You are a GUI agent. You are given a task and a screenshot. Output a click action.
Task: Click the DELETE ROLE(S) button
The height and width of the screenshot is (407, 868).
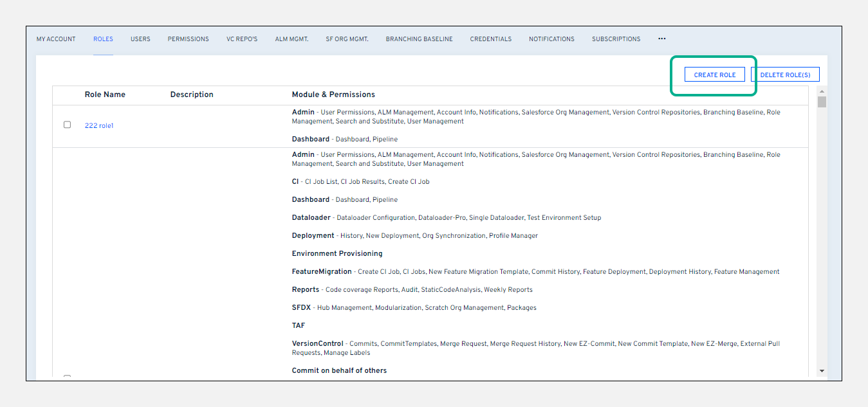[785, 74]
